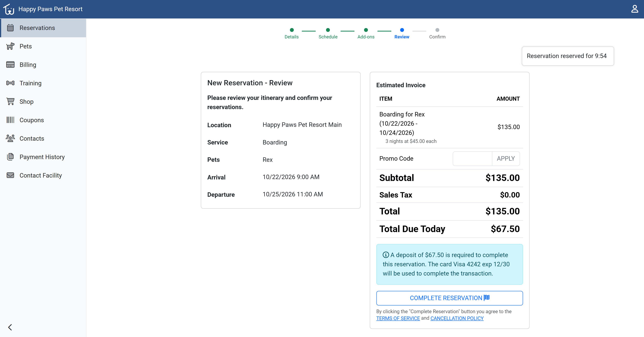644x337 pixels.
Task: Go back to the Add-ons step
Action: click(366, 33)
